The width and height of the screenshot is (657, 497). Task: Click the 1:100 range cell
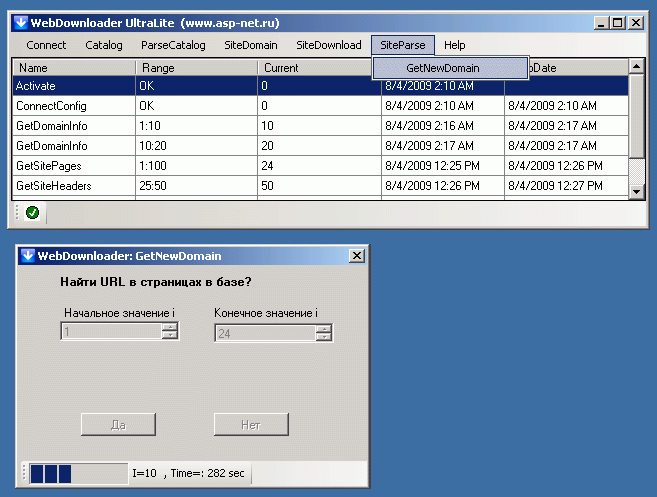(x=196, y=166)
